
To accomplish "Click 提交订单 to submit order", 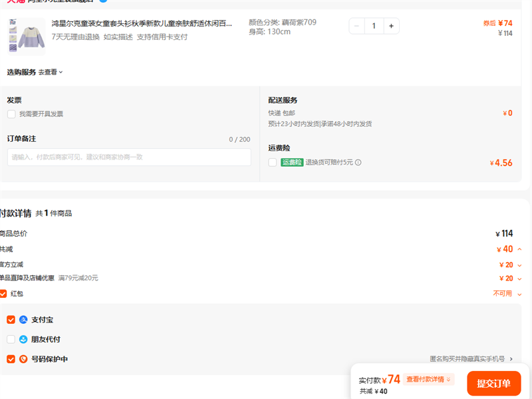I will (x=493, y=383).
